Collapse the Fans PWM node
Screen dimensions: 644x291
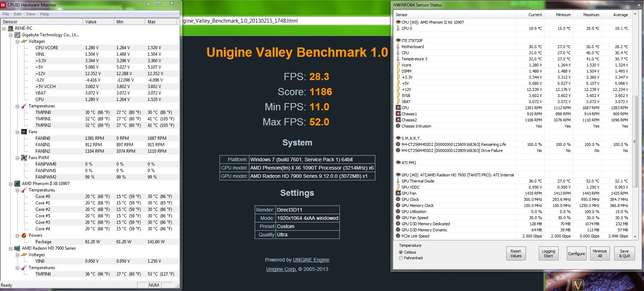(x=17, y=158)
